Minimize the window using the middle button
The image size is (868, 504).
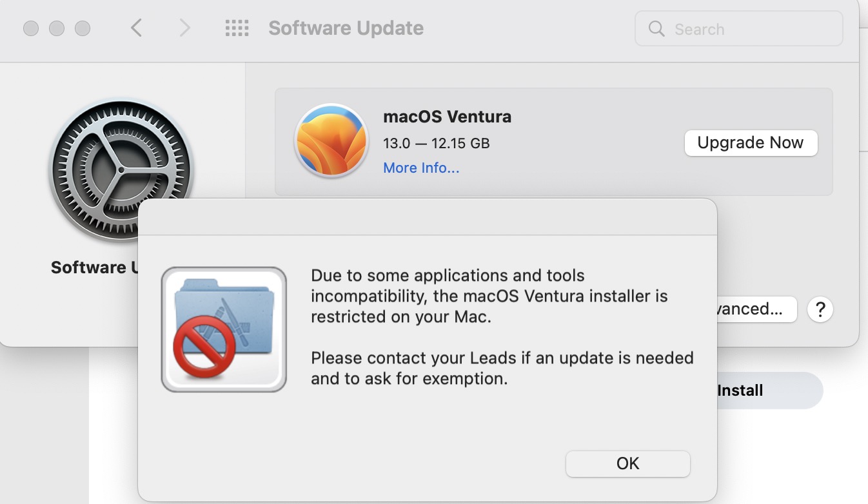(57, 28)
